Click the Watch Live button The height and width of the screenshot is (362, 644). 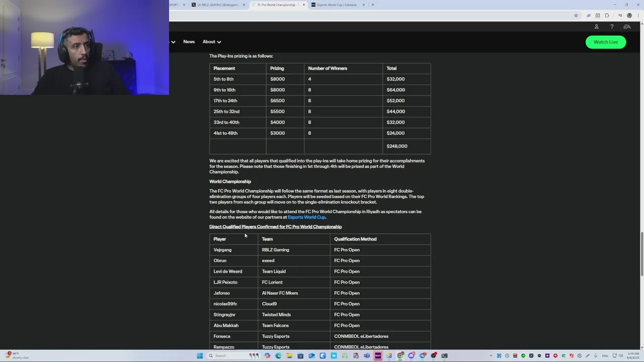[x=606, y=42]
